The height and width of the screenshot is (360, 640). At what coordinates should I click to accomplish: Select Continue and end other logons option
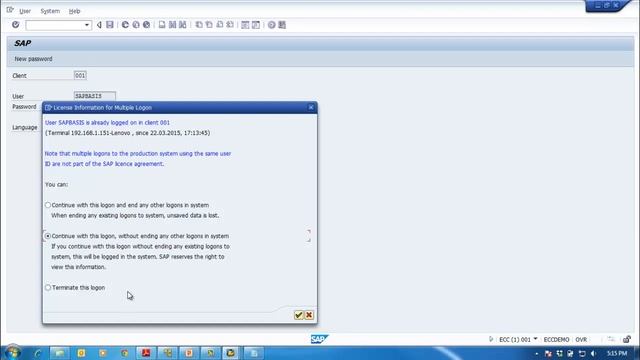pos(48,205)
